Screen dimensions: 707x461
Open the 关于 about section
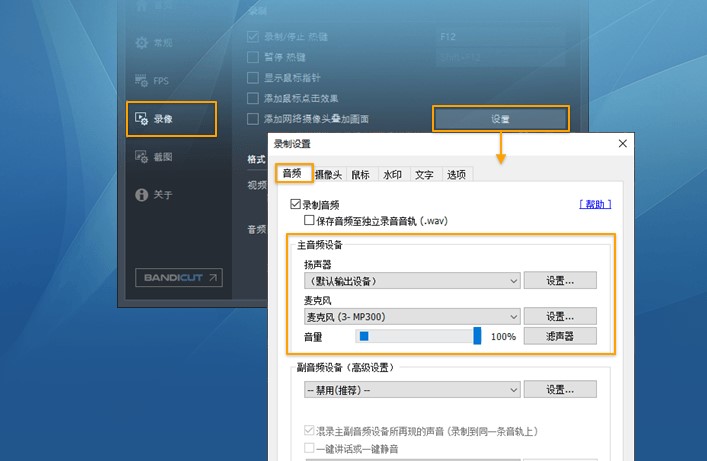[154, 195]
